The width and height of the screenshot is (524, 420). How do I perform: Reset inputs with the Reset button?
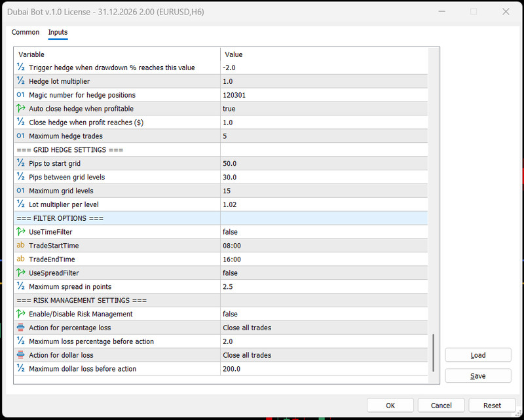click(492, 406)
